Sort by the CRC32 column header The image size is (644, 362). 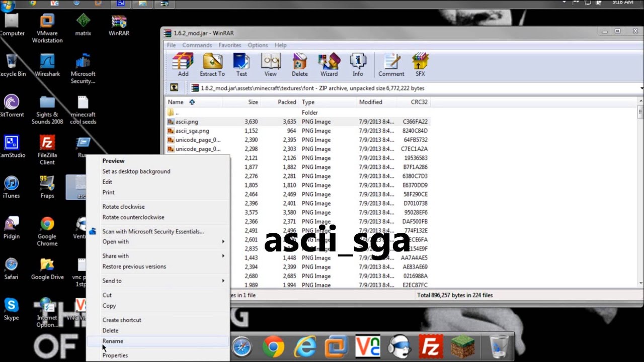pyautogui.click(x=413, y=102)
